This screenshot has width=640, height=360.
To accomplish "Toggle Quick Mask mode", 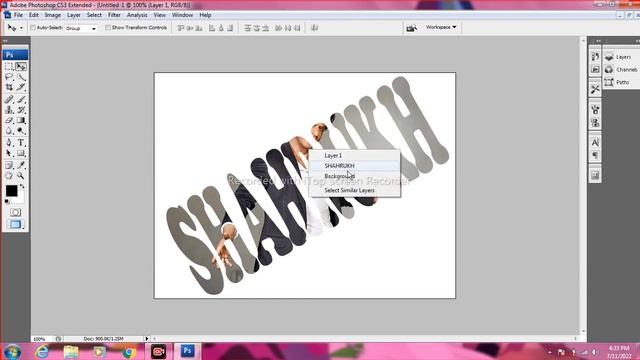I will [x=16, y=213].
